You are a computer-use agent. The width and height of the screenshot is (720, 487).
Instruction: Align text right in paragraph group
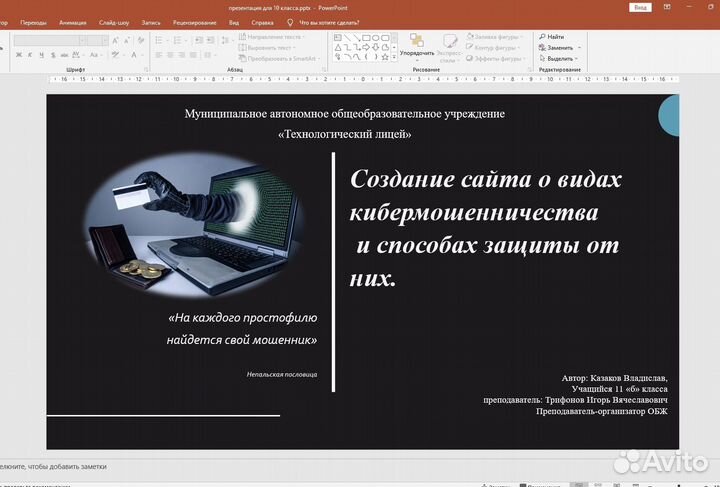pyautogui.click(x=182, y=55)
